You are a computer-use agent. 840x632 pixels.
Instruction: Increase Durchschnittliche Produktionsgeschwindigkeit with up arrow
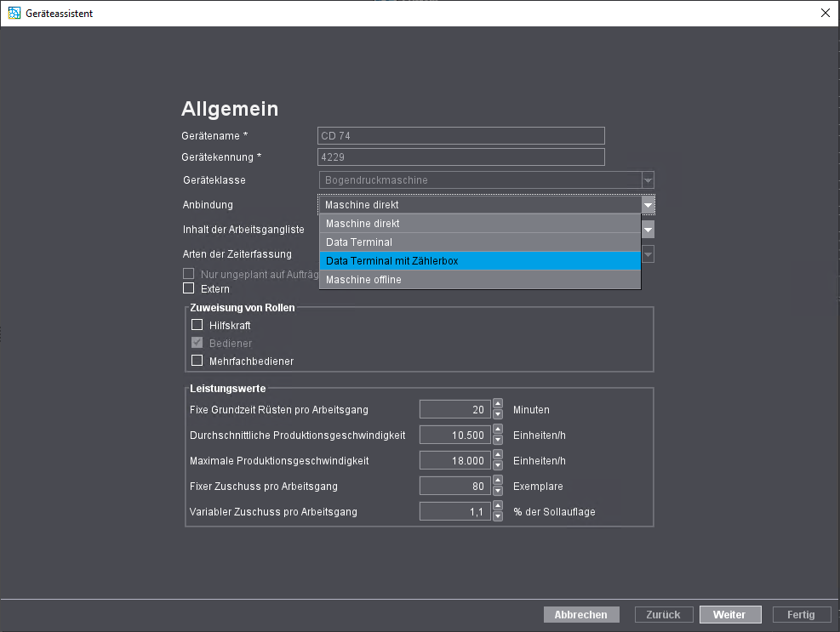[498, 430]
